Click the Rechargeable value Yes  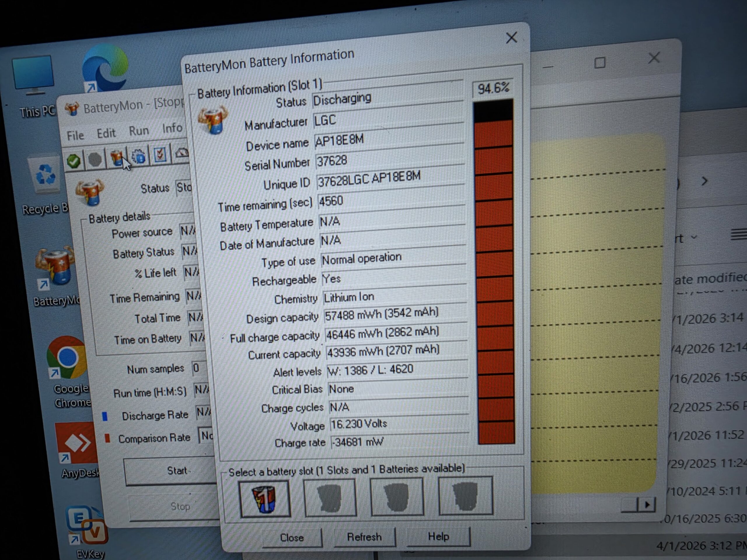(x=394, y=277)
